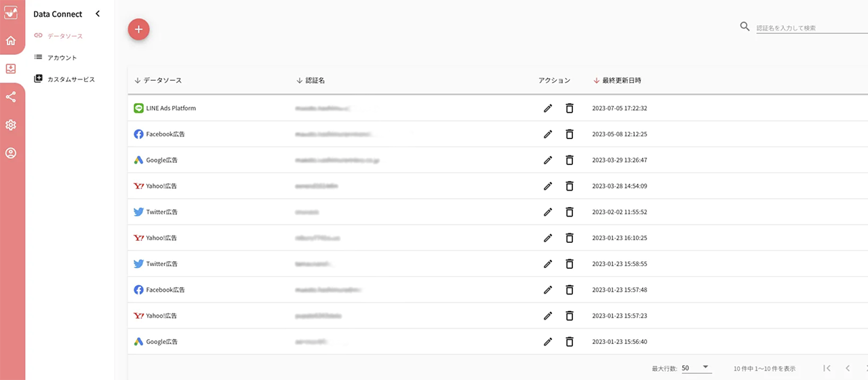Sort table by データソース column
The width and height of the screenshot is (868, 380).
pos(159,80)
